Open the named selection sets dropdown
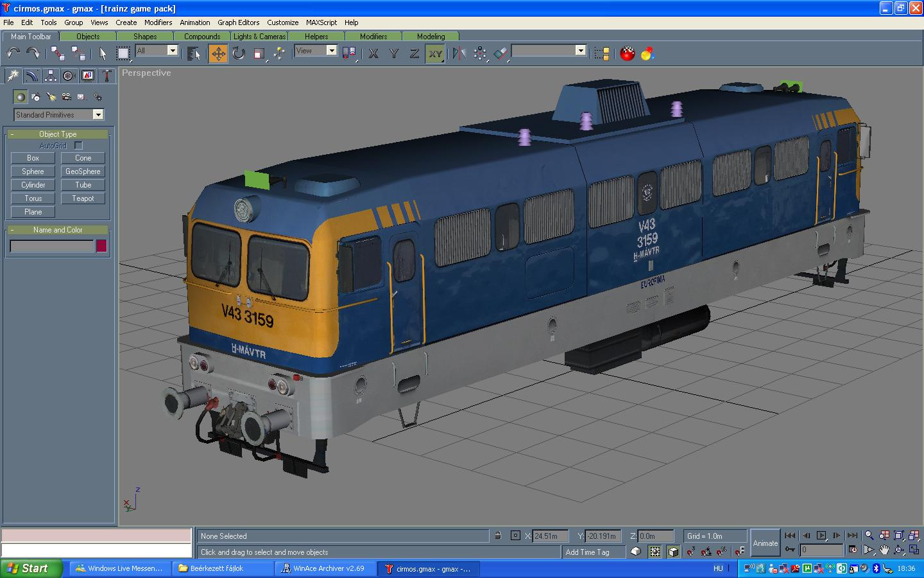 pos(549,50)
